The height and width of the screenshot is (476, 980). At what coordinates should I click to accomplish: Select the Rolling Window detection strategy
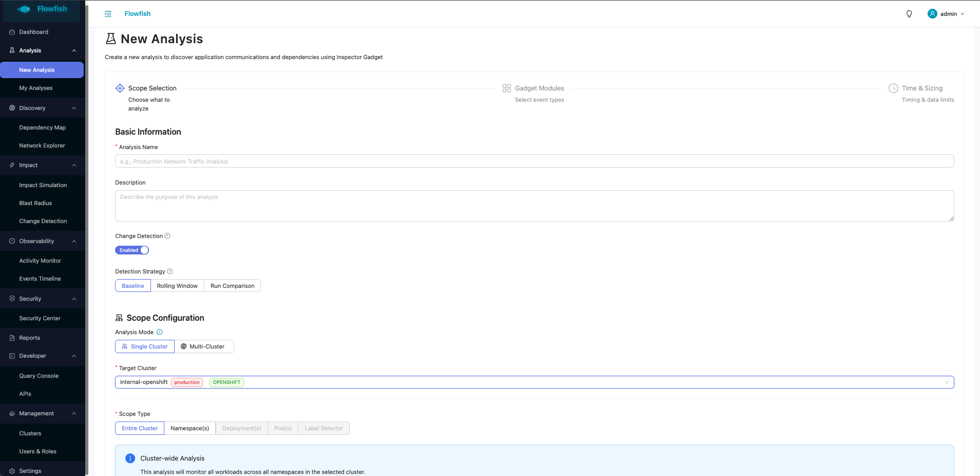[x=177, y=286]
